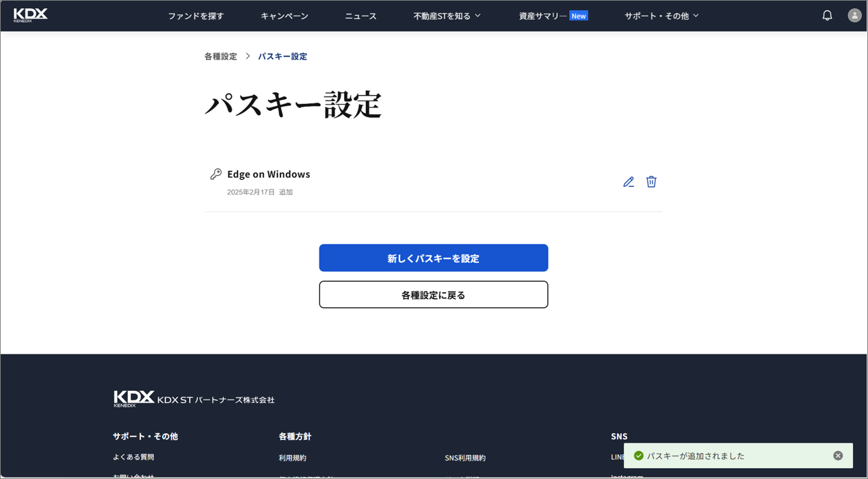
Task: Expand サポート・その他 dropdown menu
Action: pos(661,16)
